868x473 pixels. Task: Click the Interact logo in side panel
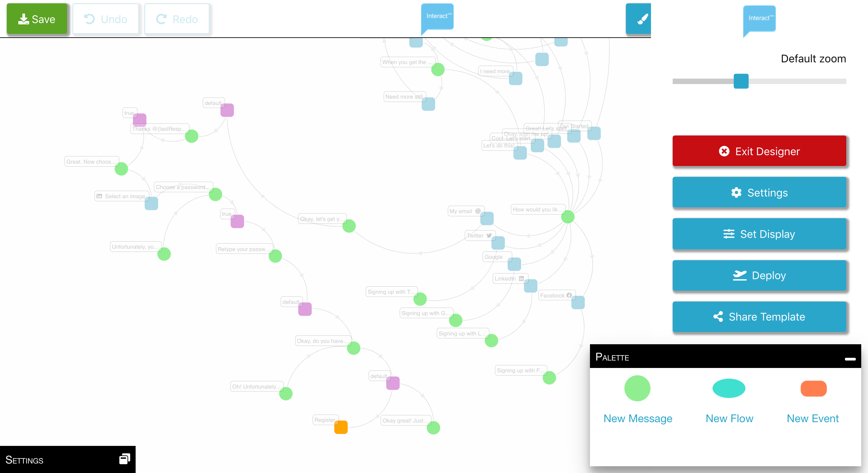[x=759, y=19]
